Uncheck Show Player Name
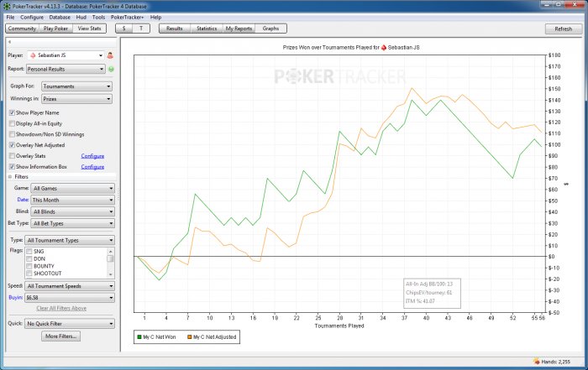This screenshot has height=370, width=588. [12, 112]
